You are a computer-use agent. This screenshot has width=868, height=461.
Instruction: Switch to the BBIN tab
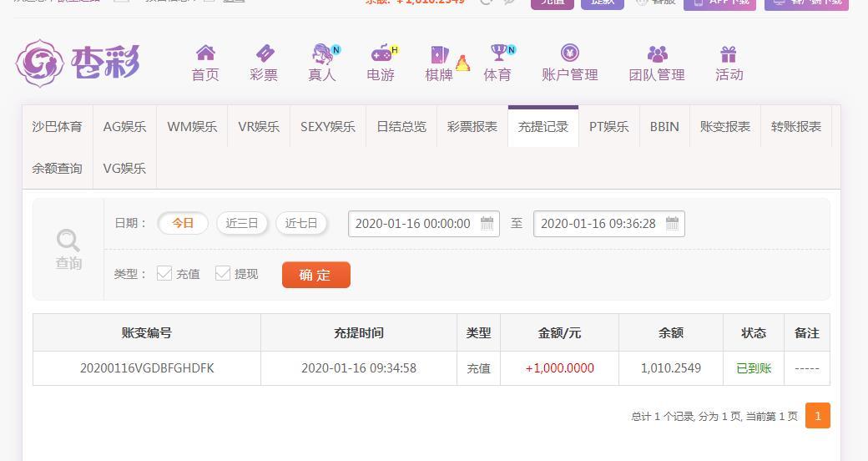(x=664, y=126)
